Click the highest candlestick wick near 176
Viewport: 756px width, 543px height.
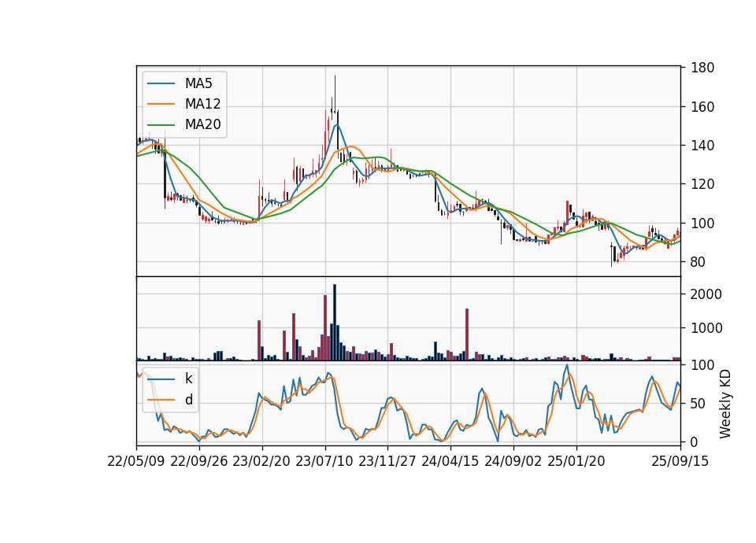pos(335,93)
